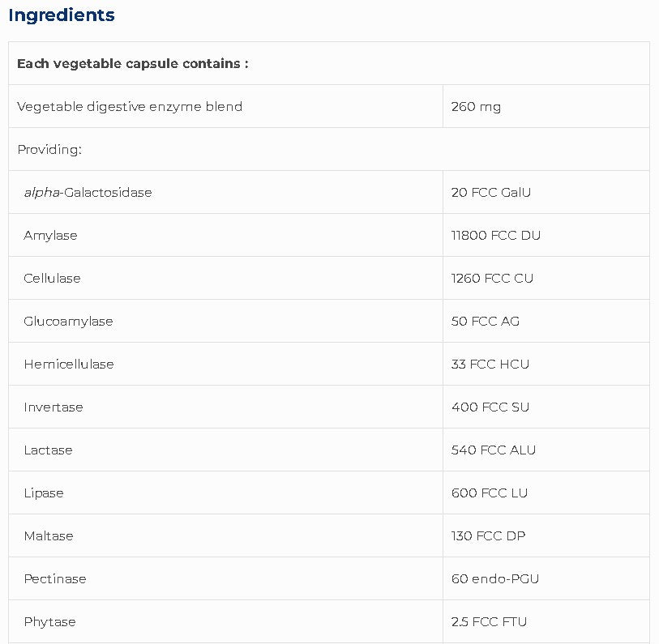Viewport: 659px width, 644px height.
Task: Click the 'Providing:' row
Action: 49,149
